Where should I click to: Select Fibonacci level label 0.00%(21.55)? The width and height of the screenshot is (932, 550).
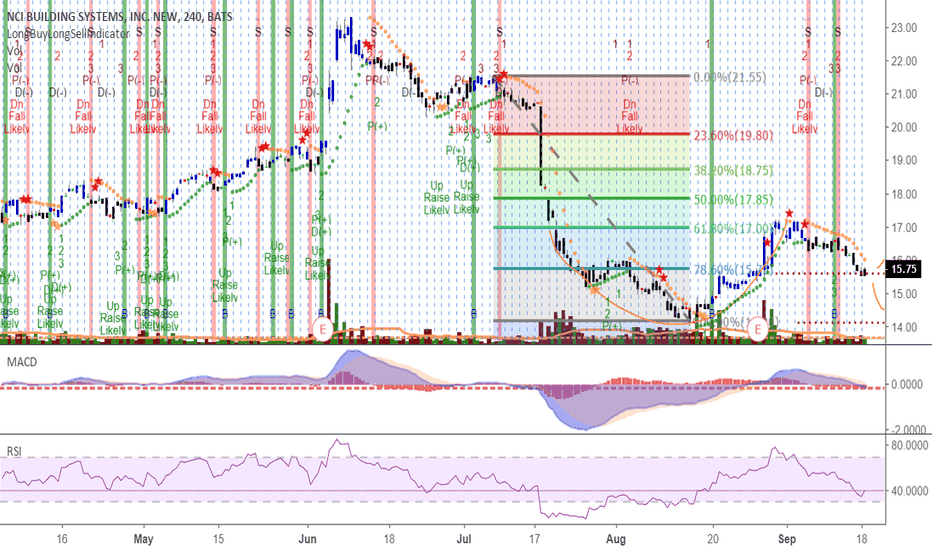[730, 77]
